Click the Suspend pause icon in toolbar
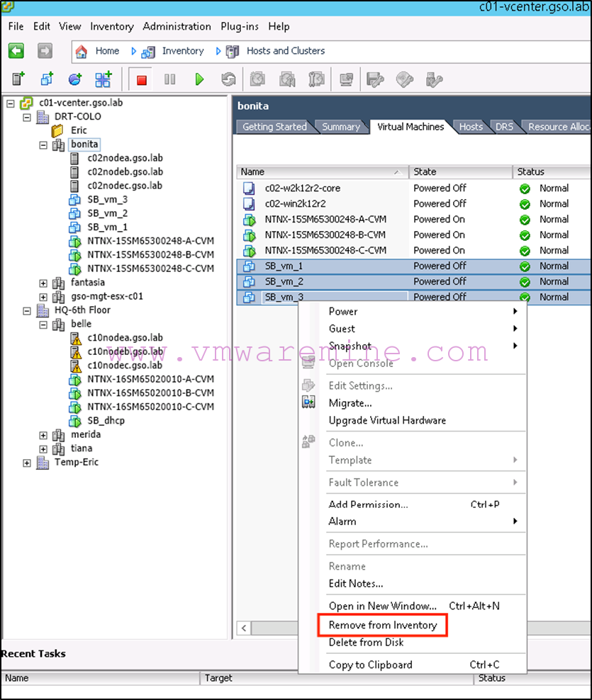 (x=169, y=79)
